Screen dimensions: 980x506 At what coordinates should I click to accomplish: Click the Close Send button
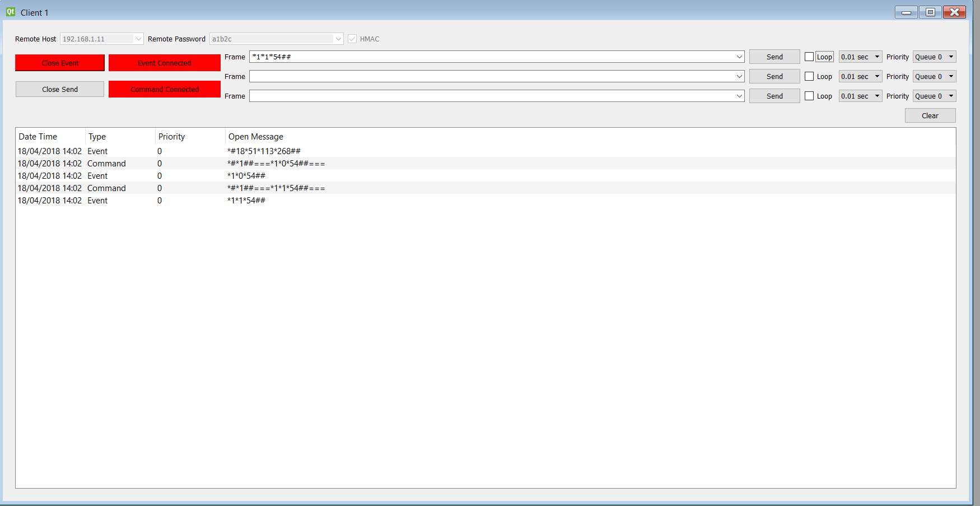click(60, 89)
